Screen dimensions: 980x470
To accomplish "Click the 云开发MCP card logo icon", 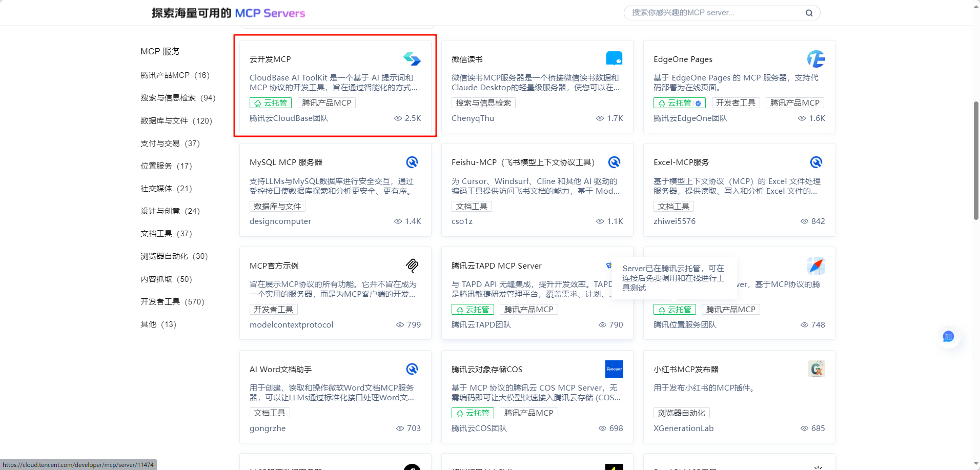I will coord(412,59).
